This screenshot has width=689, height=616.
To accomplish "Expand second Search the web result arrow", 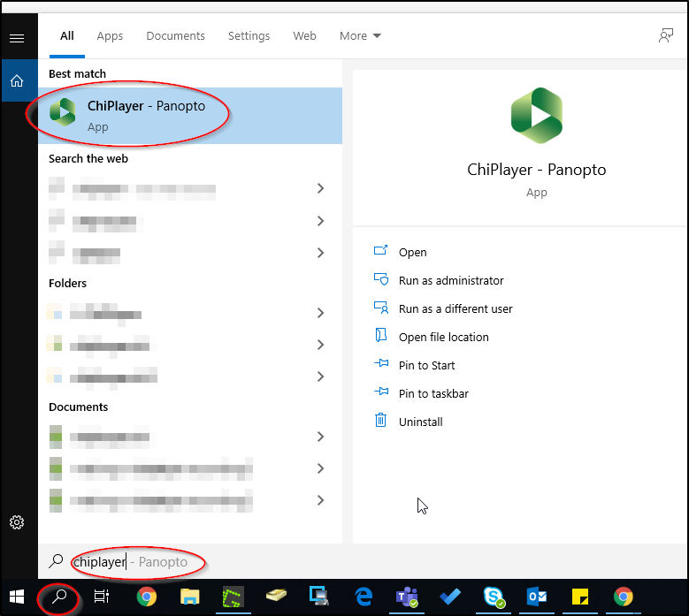I will (x=320, y=220).
